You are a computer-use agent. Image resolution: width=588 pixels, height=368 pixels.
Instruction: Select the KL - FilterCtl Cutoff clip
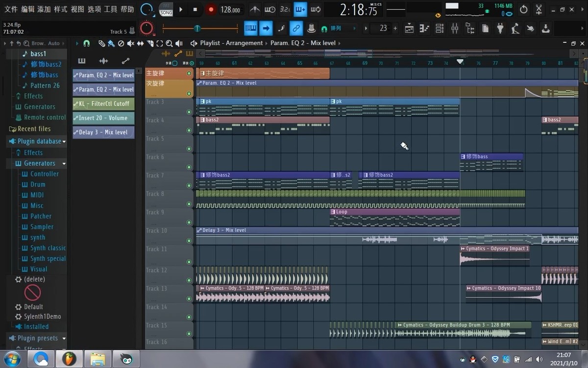point(103,104)
